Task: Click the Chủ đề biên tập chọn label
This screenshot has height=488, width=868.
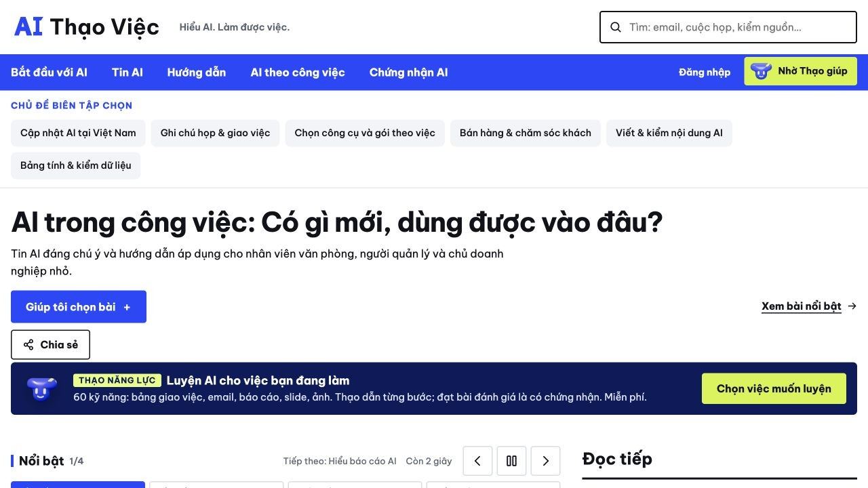Action: pyautogui.click(x=71, y=105)
